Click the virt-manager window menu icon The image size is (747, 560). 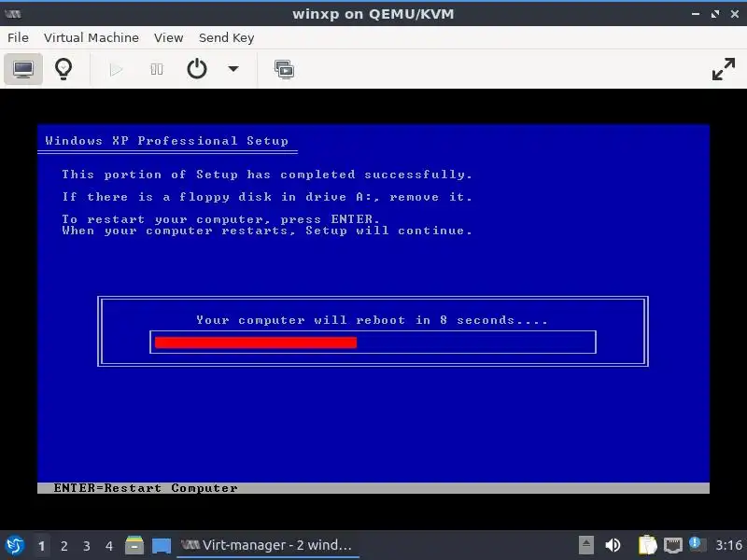13,14
